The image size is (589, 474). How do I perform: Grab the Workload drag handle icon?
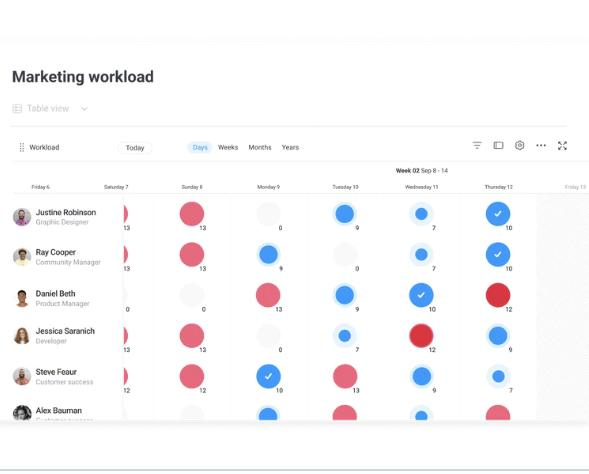(22, 147)
